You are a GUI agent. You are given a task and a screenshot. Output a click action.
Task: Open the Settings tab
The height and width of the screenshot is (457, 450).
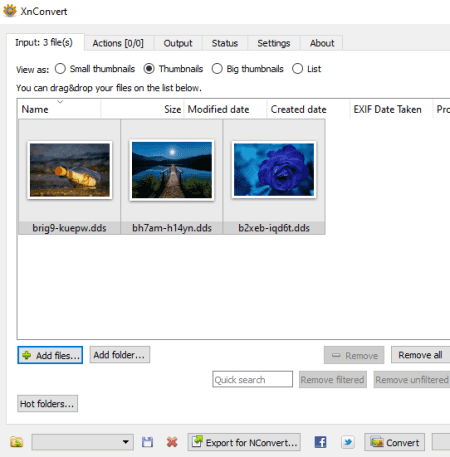coord(274,43)
